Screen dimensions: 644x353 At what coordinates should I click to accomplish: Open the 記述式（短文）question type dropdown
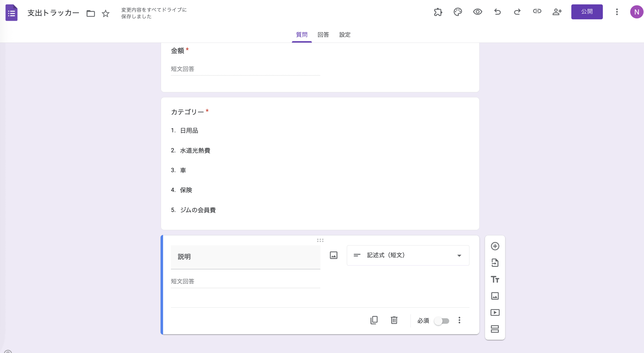[408, 255]
